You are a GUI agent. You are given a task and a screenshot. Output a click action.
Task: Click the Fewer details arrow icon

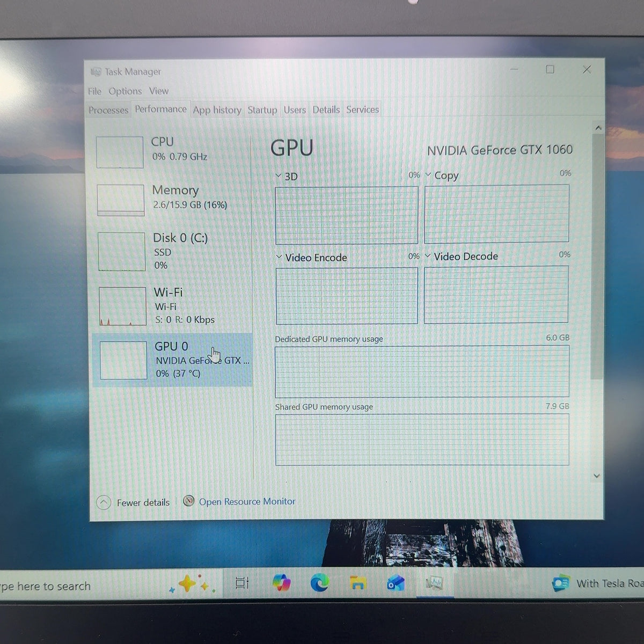104,502
